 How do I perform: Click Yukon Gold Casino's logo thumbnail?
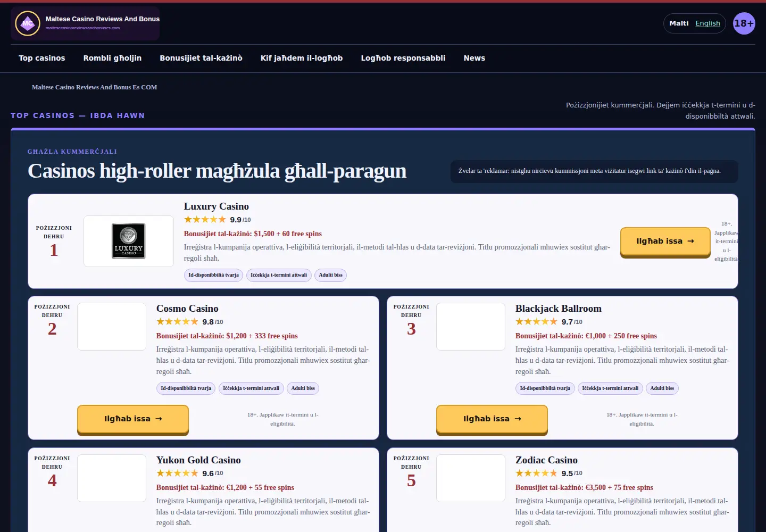click(x=112, y=478)
